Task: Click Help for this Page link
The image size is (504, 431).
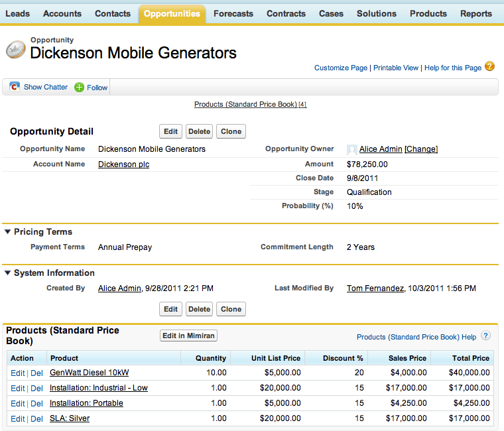Action: [453, 68]
